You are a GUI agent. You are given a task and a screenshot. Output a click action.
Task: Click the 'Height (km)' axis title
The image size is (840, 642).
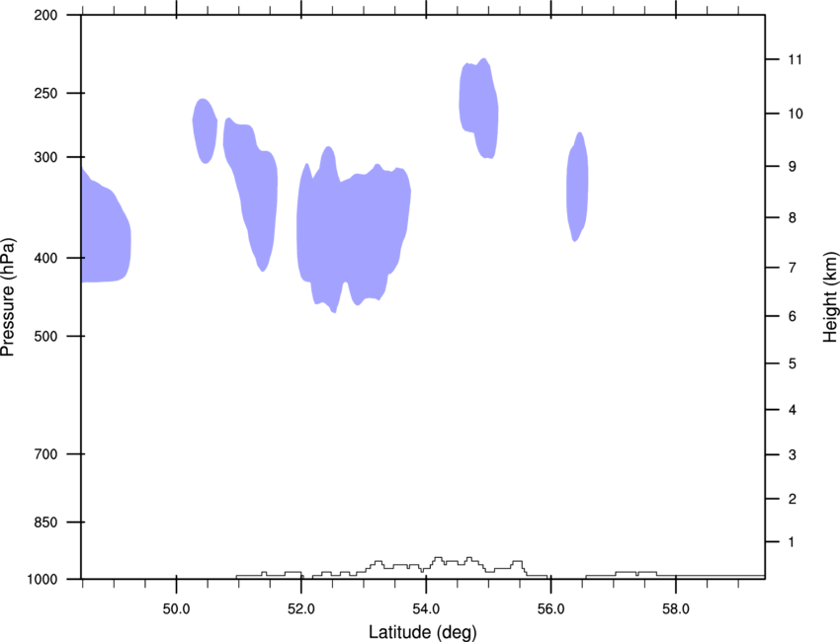coord(830,296)
